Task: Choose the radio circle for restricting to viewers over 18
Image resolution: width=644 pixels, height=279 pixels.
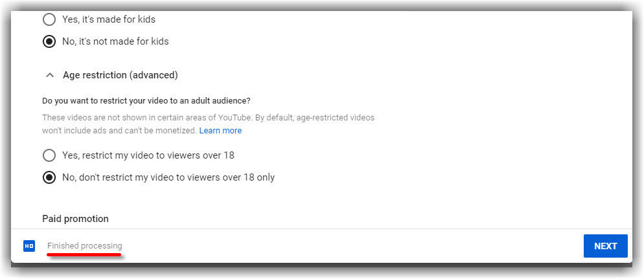Action: click(49, 155)
